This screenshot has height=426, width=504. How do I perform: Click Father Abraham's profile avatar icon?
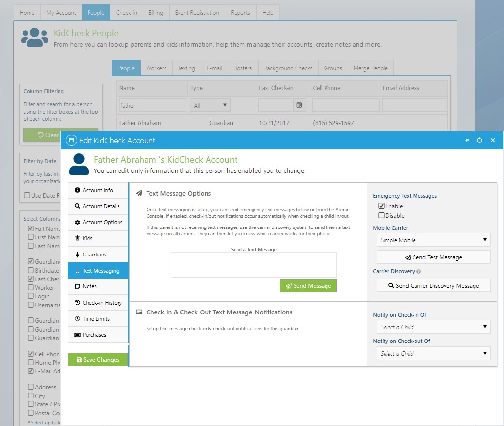(79, 164)
